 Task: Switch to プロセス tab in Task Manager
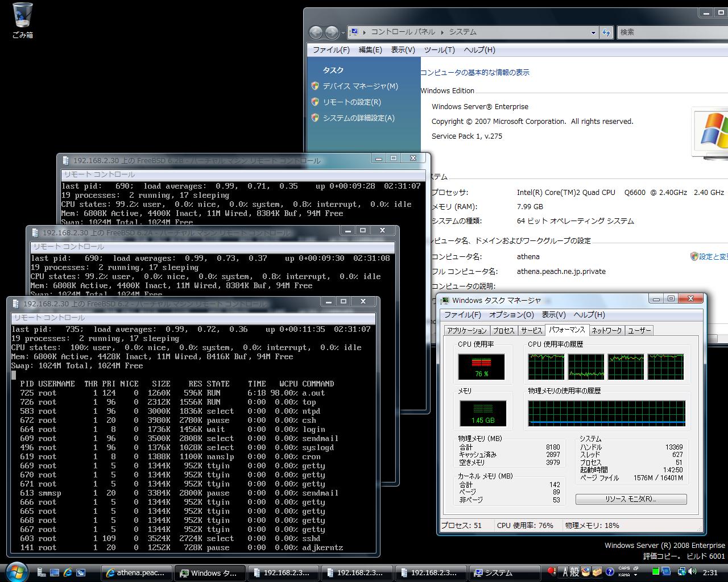click(x=503, y=330)
